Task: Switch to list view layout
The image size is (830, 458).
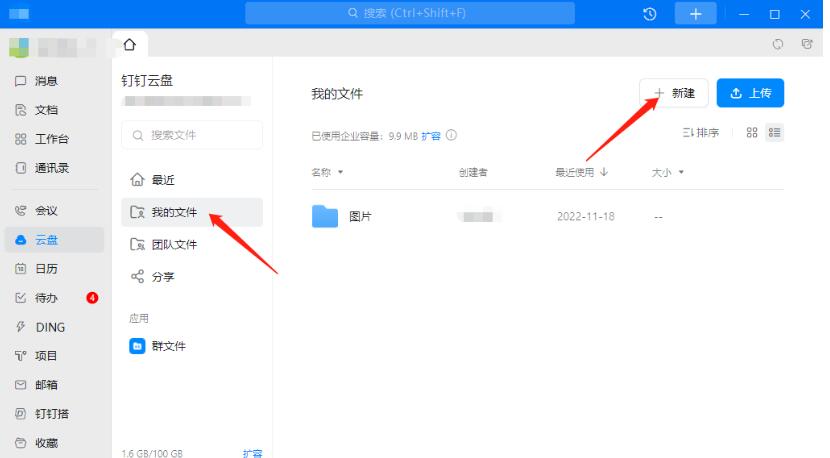Action: click(x=774, y=133)
